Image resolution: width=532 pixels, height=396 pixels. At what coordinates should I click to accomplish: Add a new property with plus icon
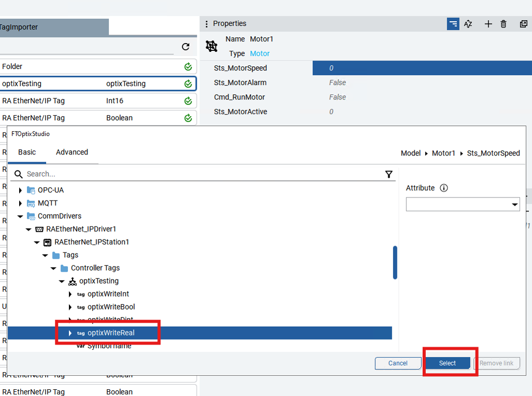(488, 24)
